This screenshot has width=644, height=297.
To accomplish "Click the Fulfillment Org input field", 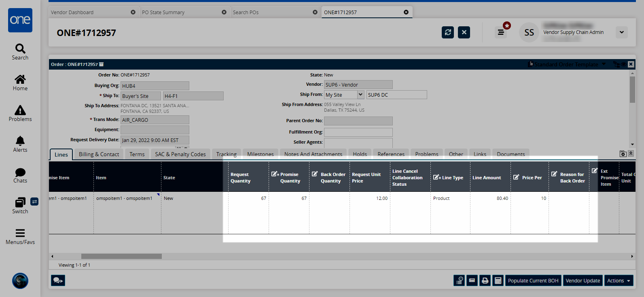I will click(x=358, y=132).
